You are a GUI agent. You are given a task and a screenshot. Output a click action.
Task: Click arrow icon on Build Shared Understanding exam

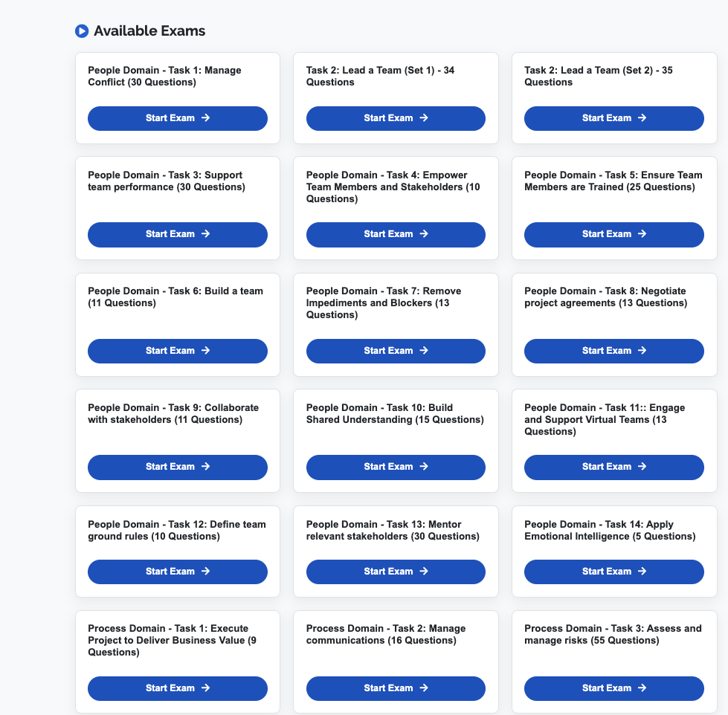424,467
